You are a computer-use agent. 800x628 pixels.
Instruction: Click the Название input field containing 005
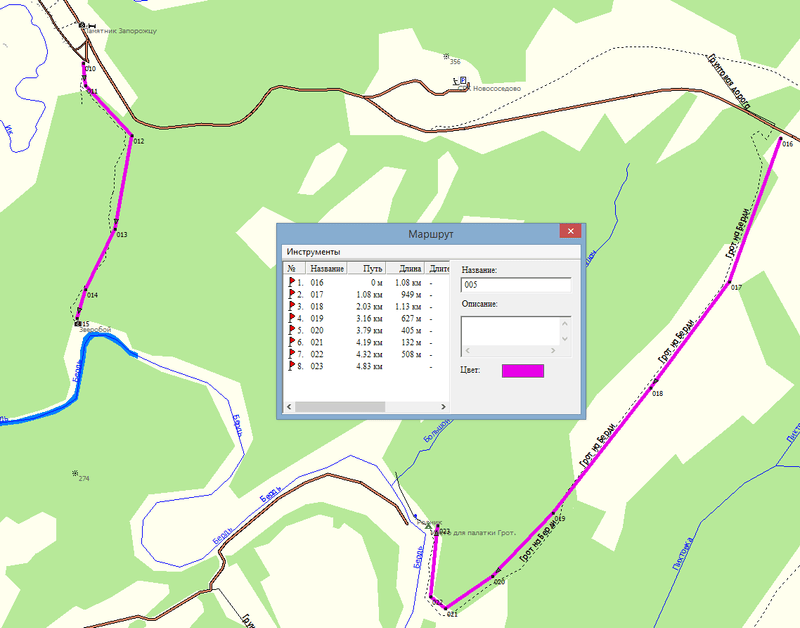click(x=516, y=285)
